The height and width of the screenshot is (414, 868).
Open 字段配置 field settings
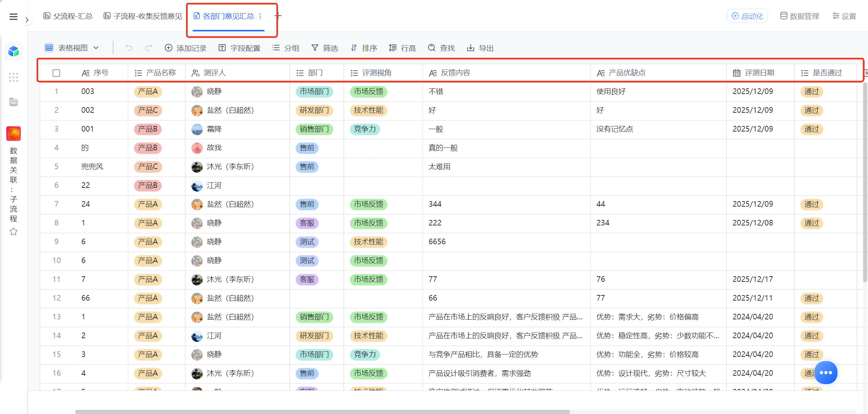pyautogui.click(x=240, y=48)
